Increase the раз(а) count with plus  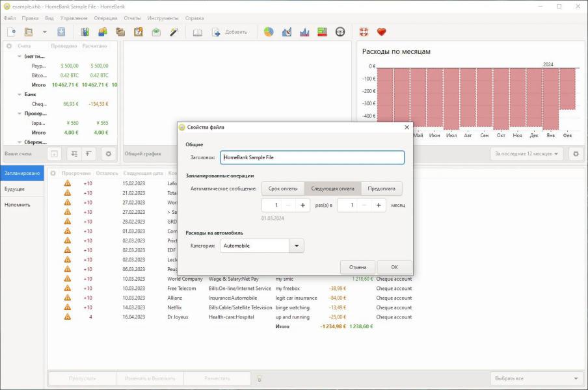click(302, 205)
